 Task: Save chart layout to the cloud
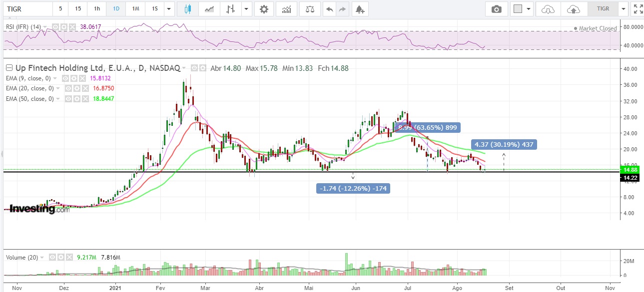574,9
